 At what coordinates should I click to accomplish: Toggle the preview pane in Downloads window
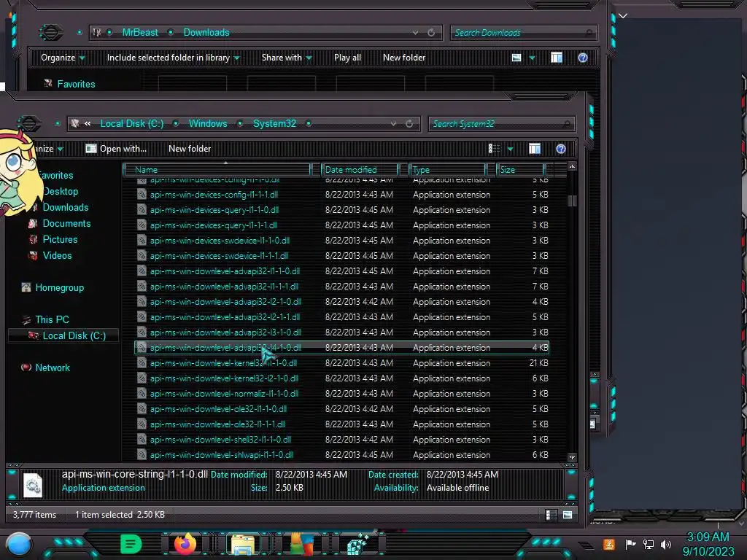[557, 58]
